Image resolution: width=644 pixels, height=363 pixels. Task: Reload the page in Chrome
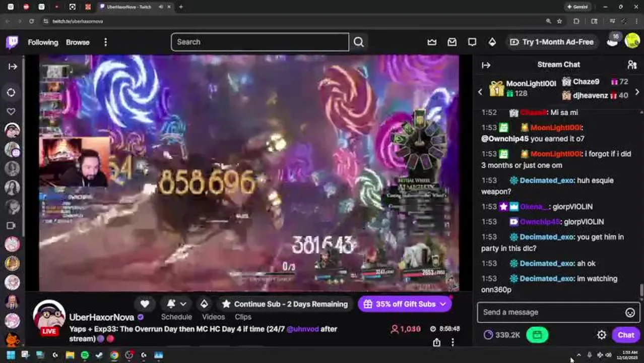(31, 21)
